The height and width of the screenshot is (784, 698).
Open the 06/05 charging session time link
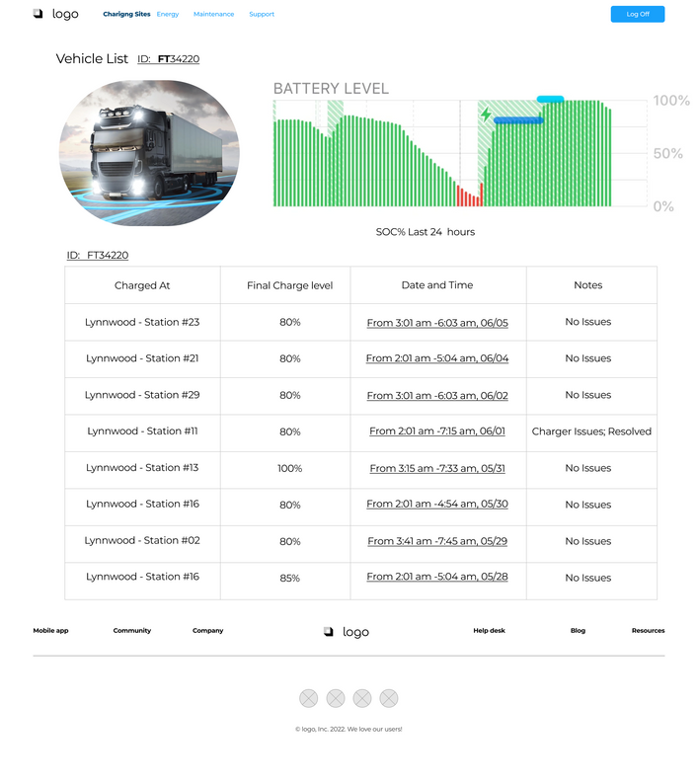(437, 323)
